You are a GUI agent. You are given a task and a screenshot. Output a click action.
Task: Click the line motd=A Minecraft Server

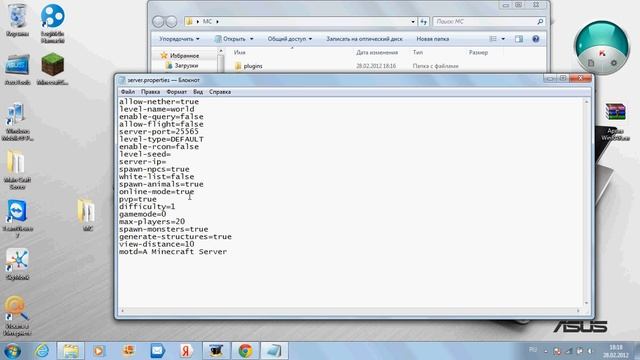point(173,251)
